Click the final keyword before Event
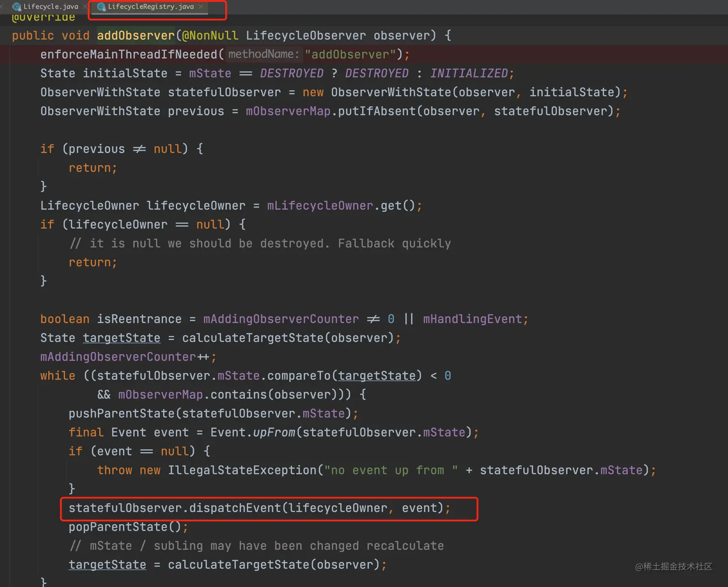This screenshot has height=587, width=728. pos(86,432)
